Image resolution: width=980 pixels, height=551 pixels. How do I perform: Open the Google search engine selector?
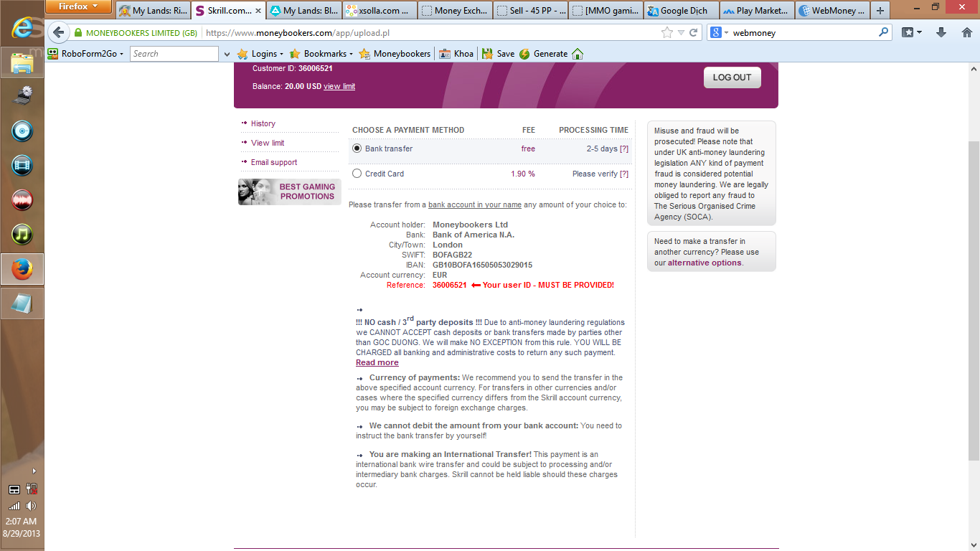719,33
